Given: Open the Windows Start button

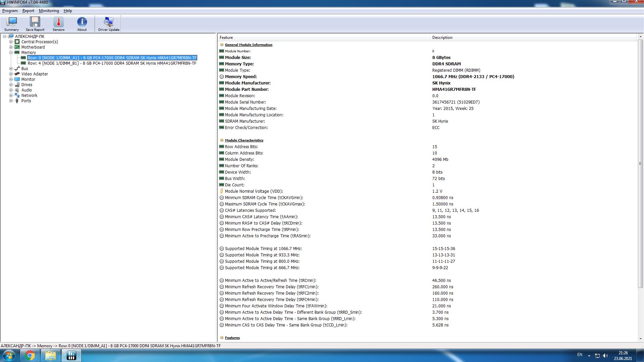Looking at the screenshot, I should [x=9, y=355].
